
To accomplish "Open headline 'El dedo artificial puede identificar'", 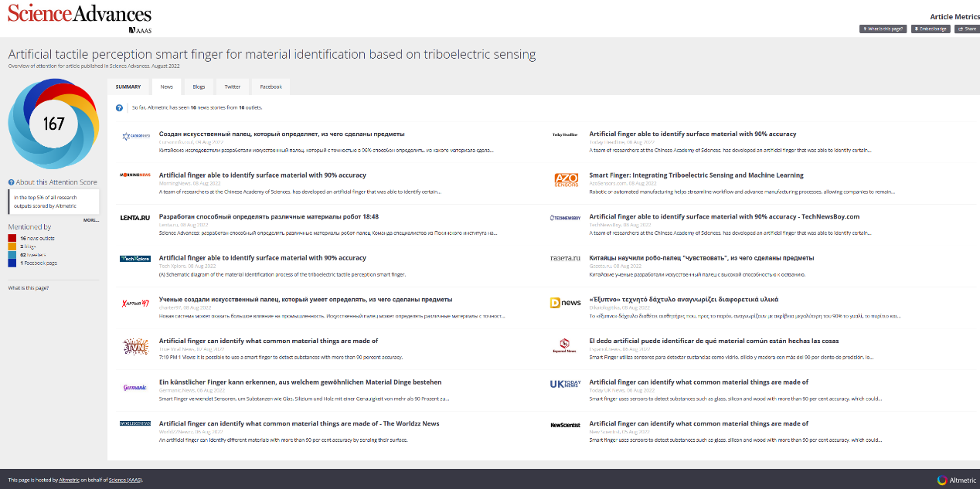I will tap(713, 341).
